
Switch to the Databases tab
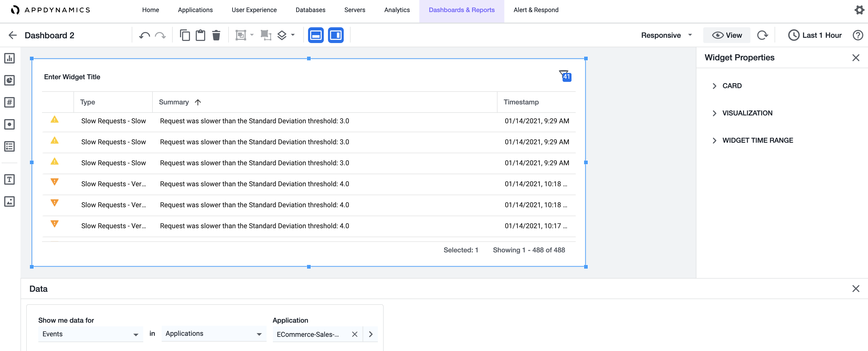pos(310,10)
